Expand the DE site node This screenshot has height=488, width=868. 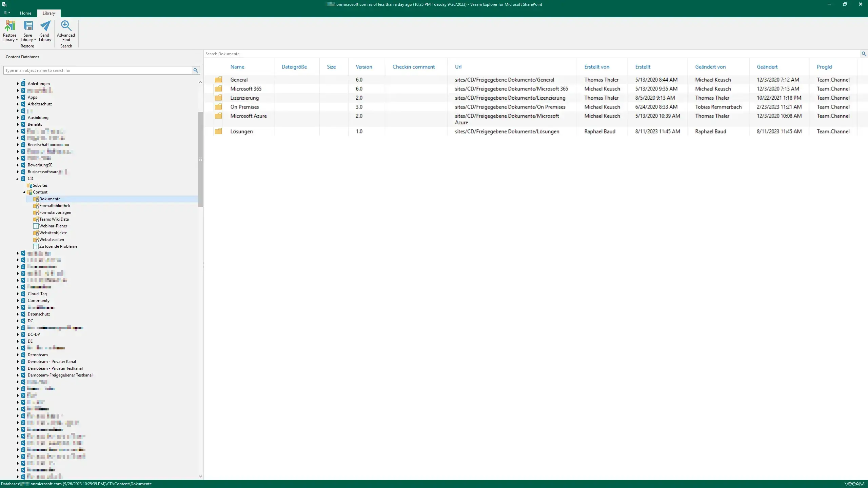(x=18, y=341)
